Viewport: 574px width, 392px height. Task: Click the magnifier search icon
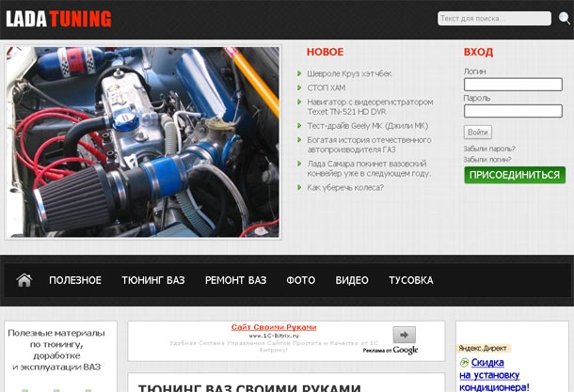click(564, 18)
